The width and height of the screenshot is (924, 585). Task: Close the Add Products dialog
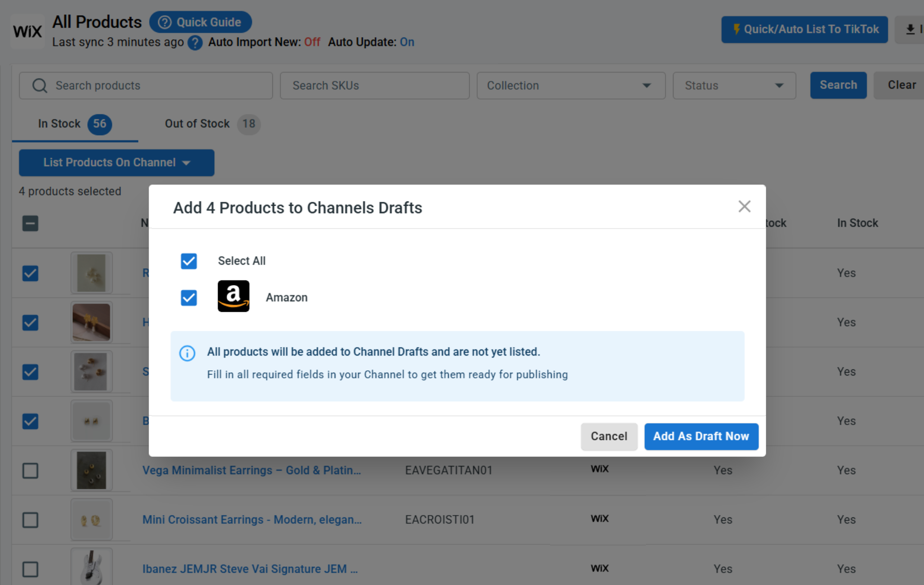point(744,207)
